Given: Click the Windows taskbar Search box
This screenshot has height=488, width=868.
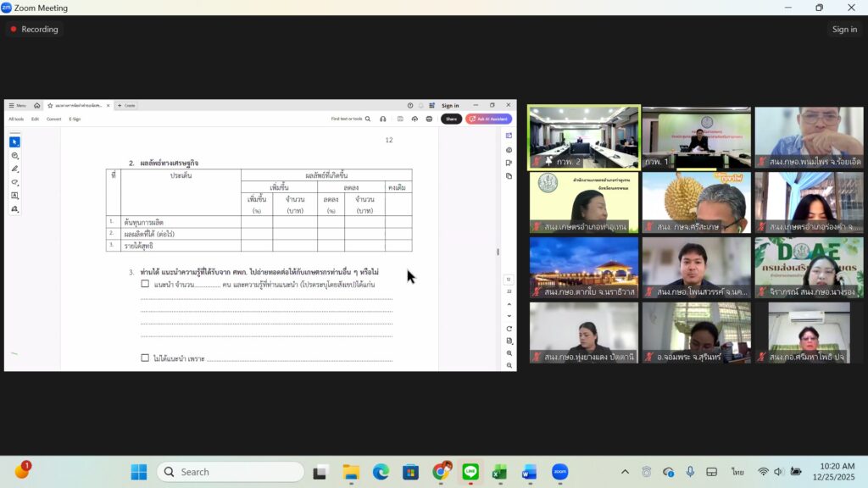Looking at the screenshot, I should [x=231, y=472].
